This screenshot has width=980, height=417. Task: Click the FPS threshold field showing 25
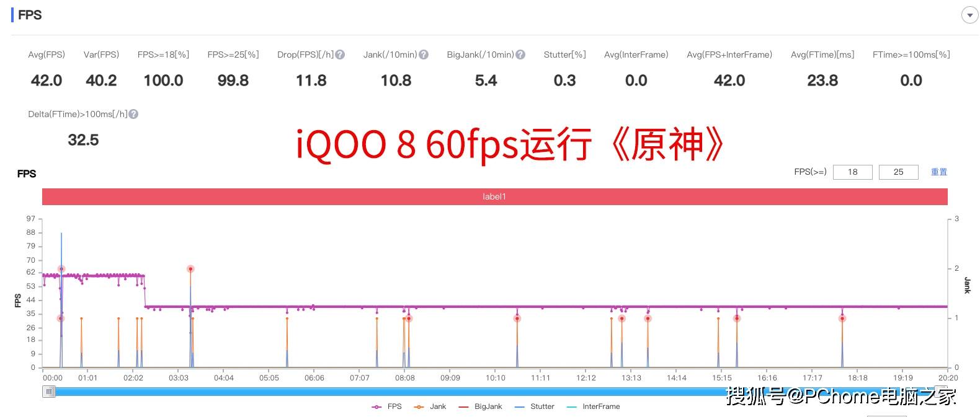tap(898, 172)
